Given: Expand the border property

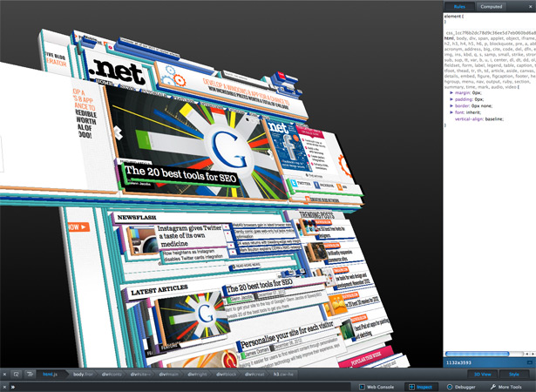Looking at the screenshot, I should [451, 106].
